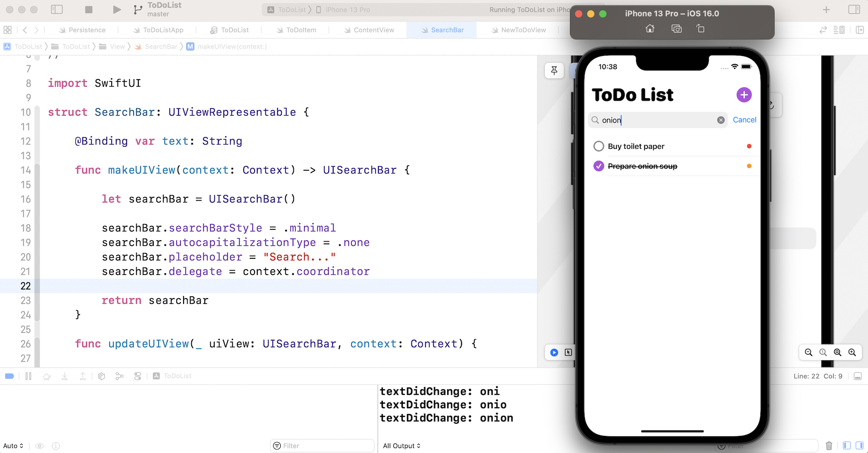Switch to the ContentView tab
The height and width of the screenshot is (453, 868).
[x=373, y=30]
